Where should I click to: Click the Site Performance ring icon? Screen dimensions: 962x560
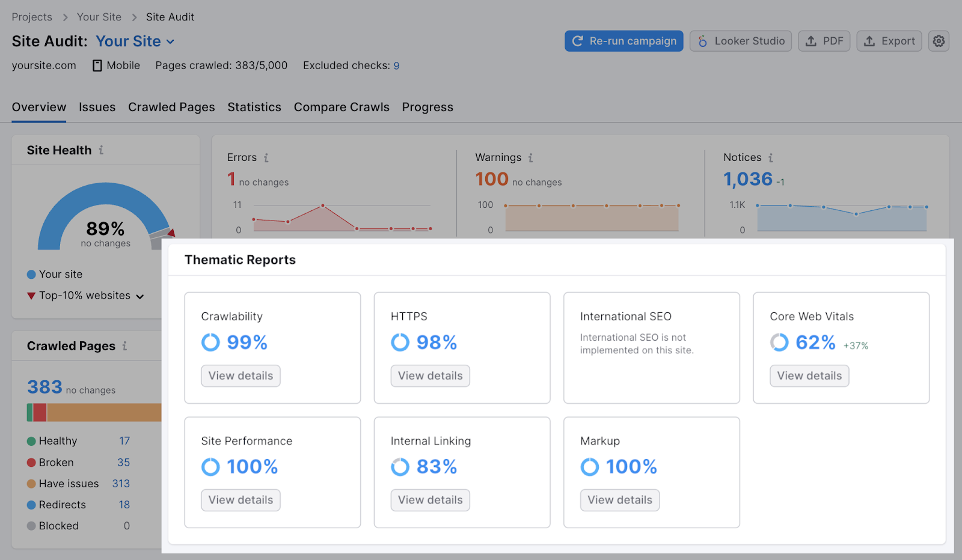coord(210,467)
